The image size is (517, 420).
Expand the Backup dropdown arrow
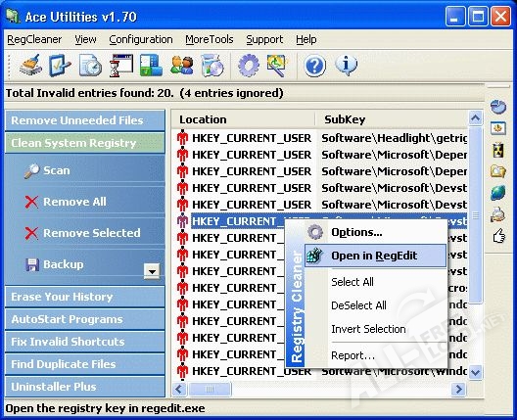click(x=152, y=271)
